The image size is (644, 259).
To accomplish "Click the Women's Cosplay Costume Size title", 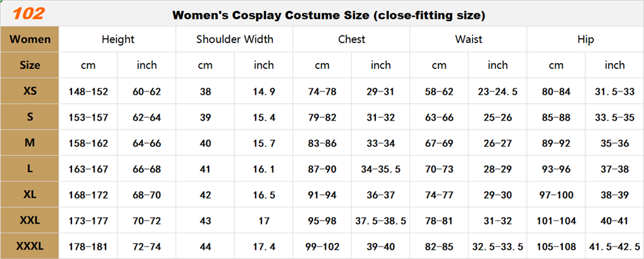I will click(328, 15).
